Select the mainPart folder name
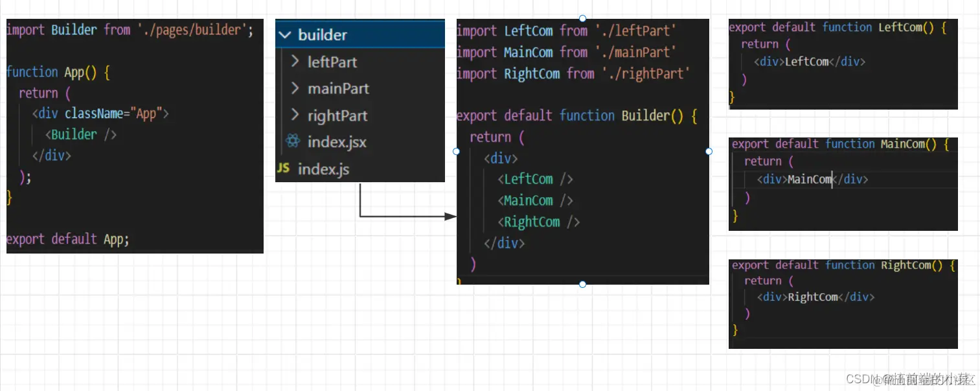This screenshot has height=391, width=980. coord(338,89)
